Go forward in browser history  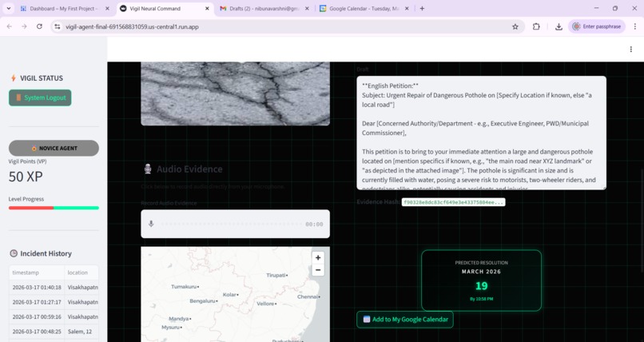click(x=24, y=26)
